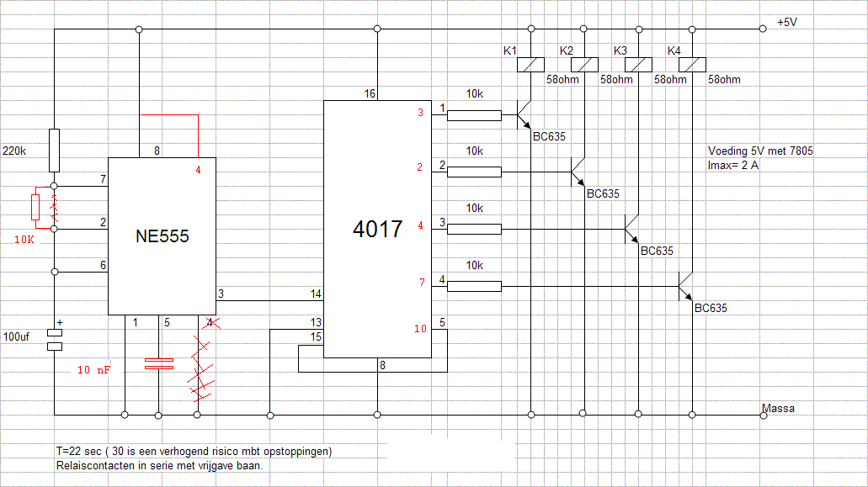Select the K4 relay coil symbol
This screenshot has height=487, width=868.
[692, 65]
